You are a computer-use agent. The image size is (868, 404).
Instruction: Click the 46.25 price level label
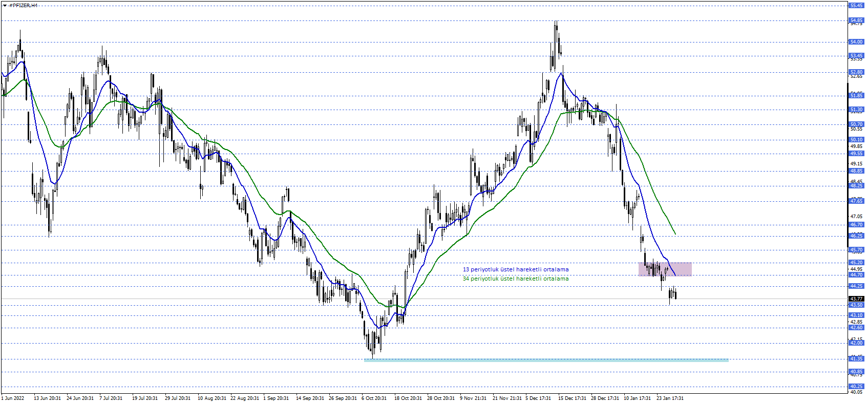(x=856, y=236)
